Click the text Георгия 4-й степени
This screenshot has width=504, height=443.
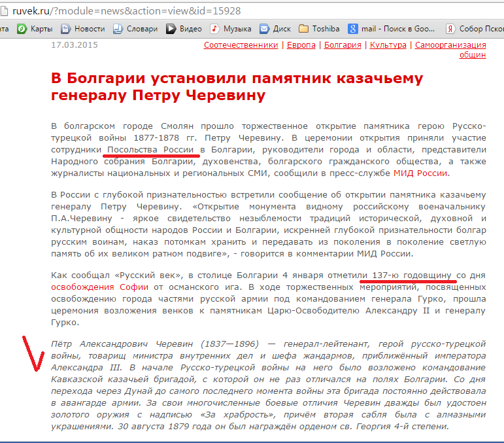click(x=403, y=427)
